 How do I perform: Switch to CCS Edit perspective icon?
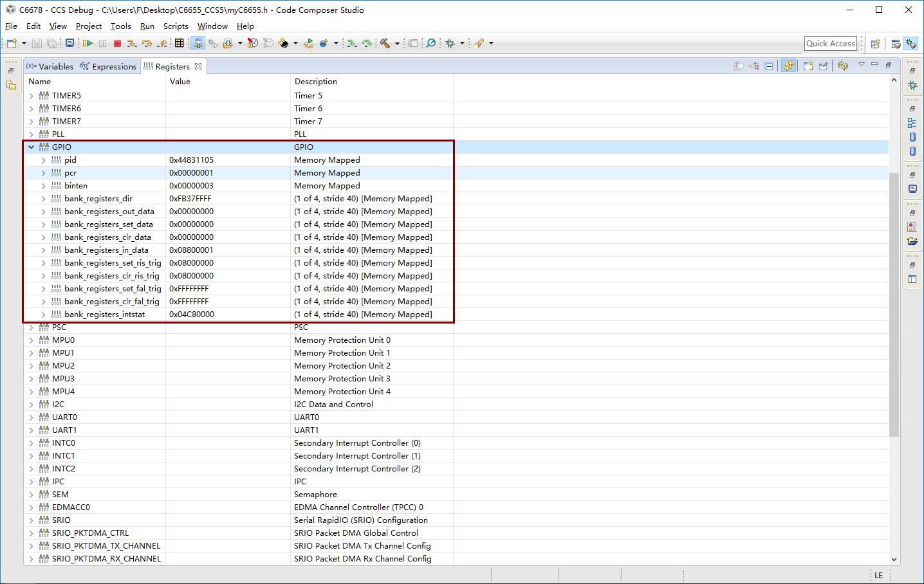click(x=896, y=44)
